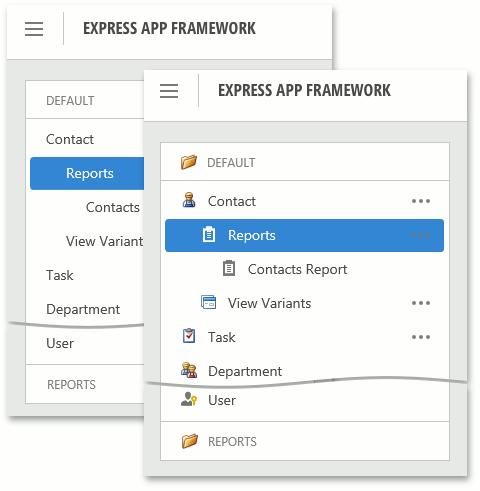Click the View Variants window icon
The width and height of the screenshot is (480, 491).
click(209, 303)
